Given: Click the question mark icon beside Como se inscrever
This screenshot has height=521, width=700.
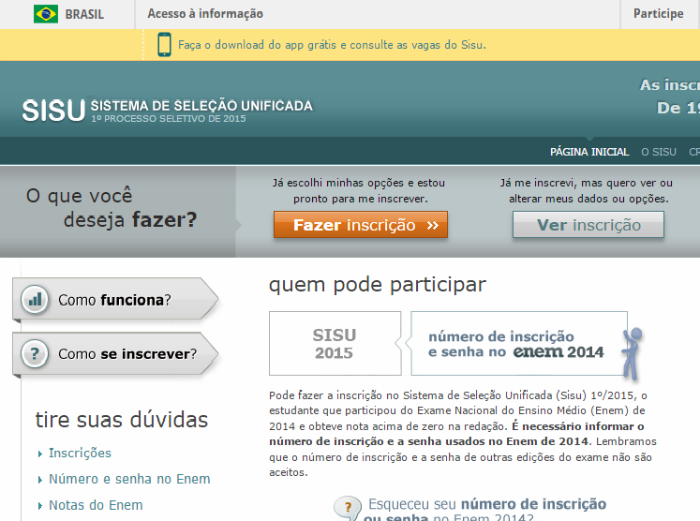Looking at the screenshot, I should [36, 353].
